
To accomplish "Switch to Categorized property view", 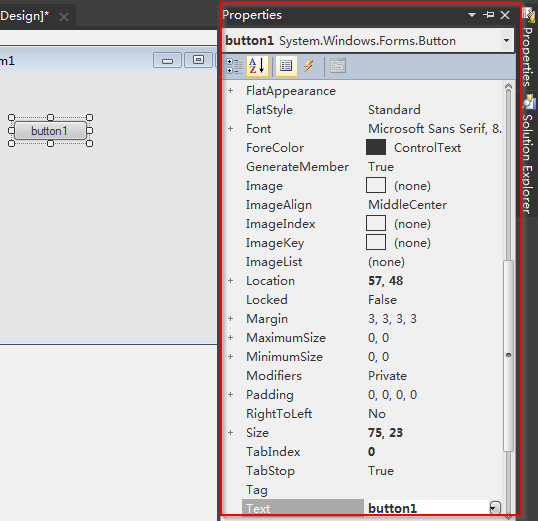I will pyautogui.click(x=234, y=66).
